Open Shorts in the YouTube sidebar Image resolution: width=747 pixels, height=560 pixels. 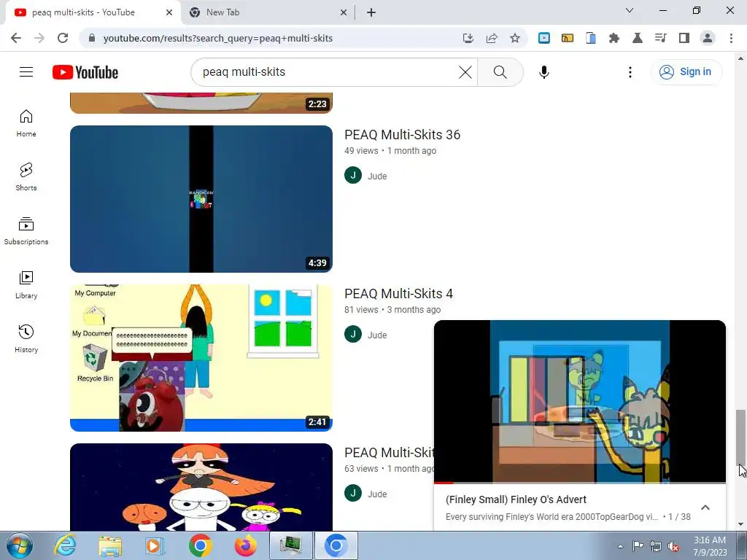[x=26, y=177]
